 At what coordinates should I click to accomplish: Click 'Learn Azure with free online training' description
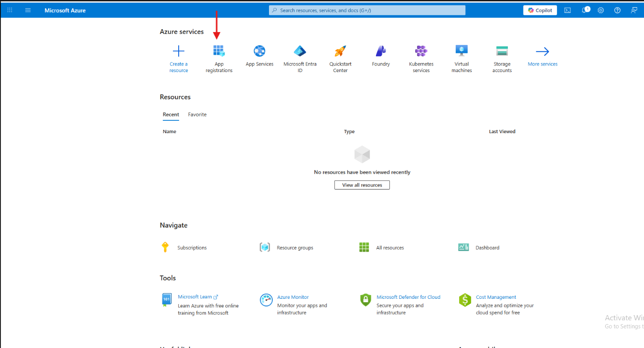(x=208, y=309)
